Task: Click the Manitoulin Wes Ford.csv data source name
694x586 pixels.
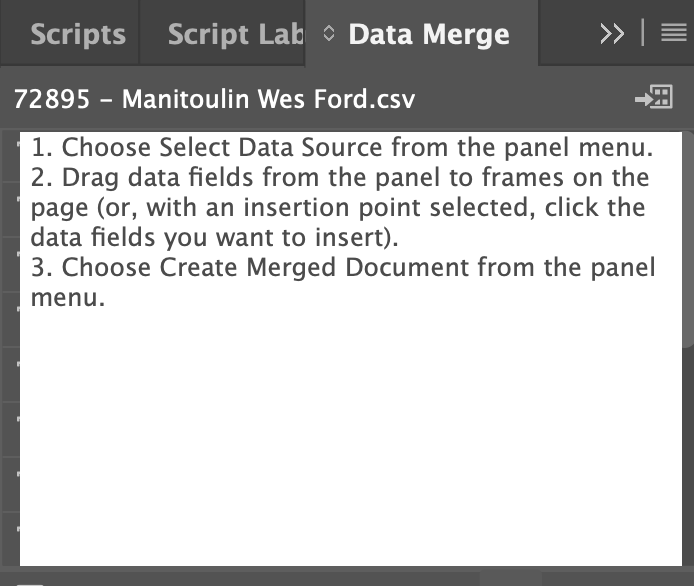Action: [214, 99]
